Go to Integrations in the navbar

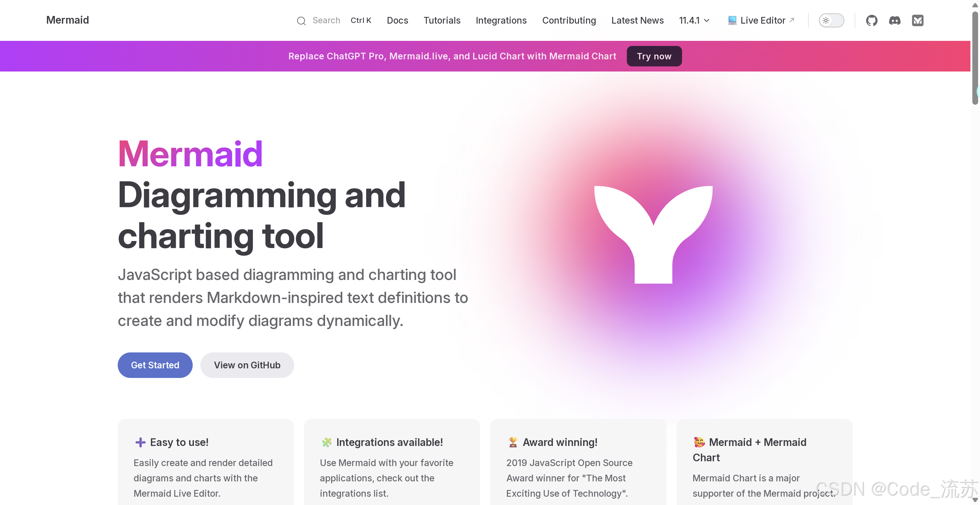pos(501,20)
